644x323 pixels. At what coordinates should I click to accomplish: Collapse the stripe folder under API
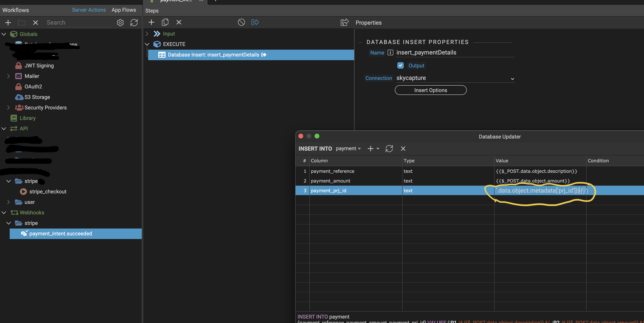click(8, 181)
